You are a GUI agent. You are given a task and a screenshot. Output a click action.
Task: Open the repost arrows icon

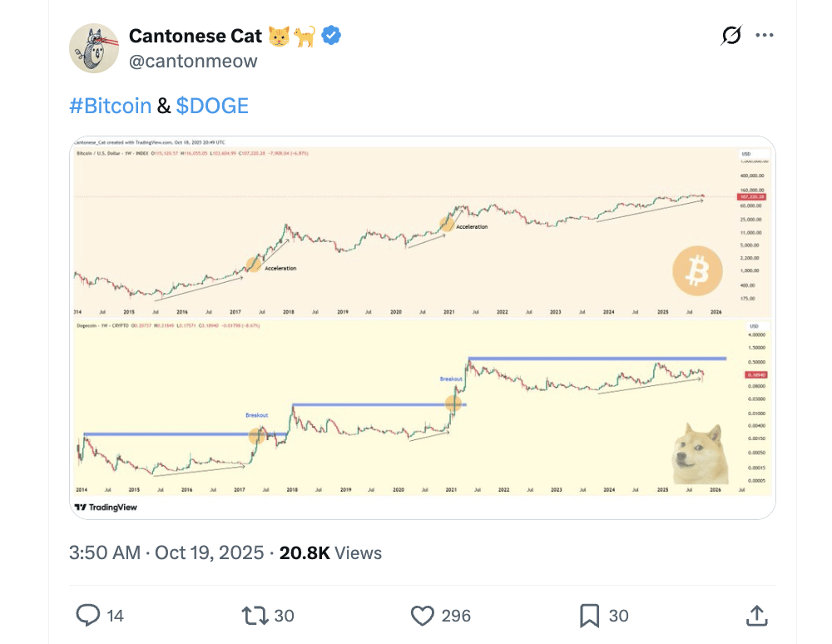click(x=255, y=615)
